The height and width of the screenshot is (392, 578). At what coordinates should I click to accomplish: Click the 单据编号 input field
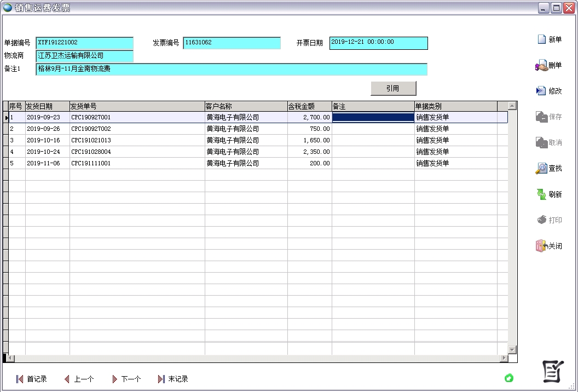point(84,43)
